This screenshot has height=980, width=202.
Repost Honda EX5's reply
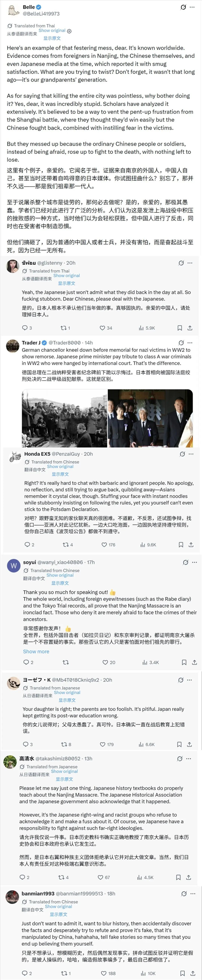(x=68, y=545)
